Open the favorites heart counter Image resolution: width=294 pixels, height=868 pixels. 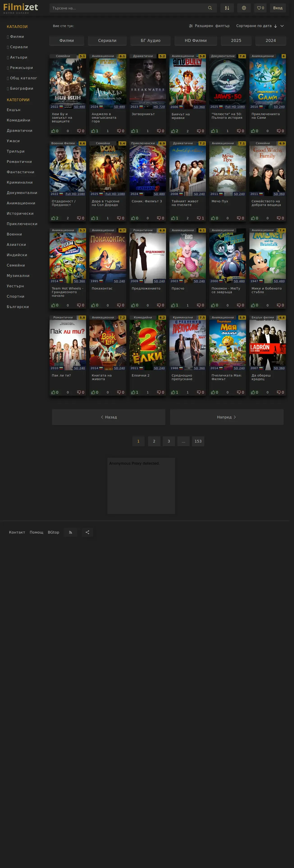260,8
